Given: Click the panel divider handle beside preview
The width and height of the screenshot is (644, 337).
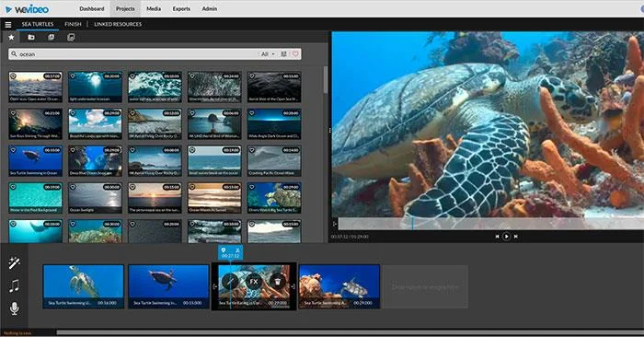Looking at the screenshot, I should pyautogui.click(x=329, y=131).
